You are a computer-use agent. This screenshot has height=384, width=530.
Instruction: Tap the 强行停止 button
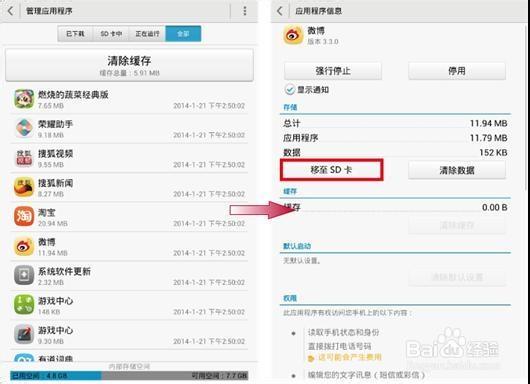pos(333,71)
